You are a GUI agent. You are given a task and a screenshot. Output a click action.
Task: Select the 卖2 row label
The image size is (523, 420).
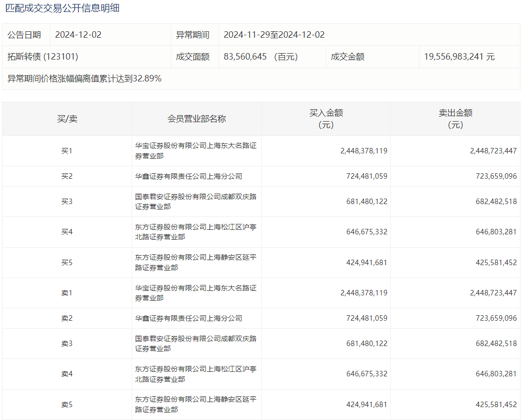(67, 318)
